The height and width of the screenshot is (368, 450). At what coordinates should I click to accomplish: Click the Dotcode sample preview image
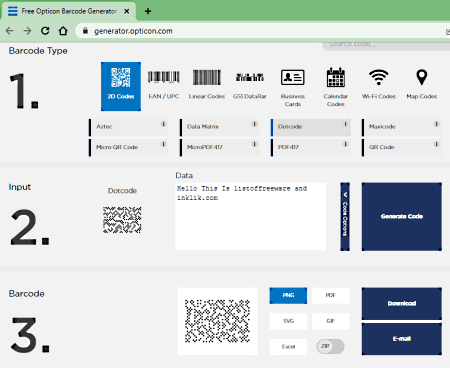point(122,220)
